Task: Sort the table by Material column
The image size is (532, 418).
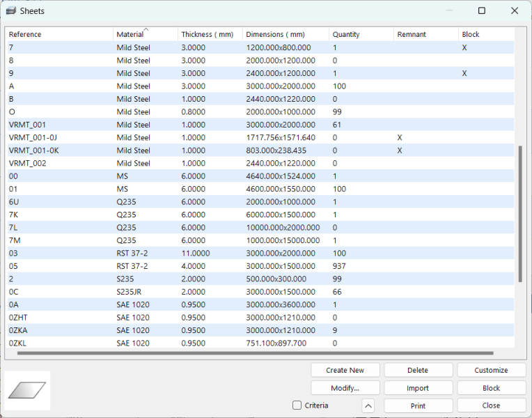Action: point(130,34)
